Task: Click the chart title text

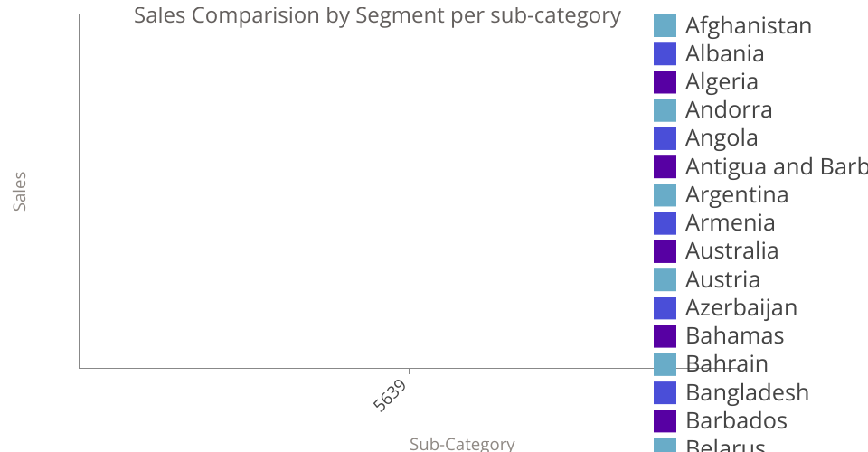Action: 377,15
